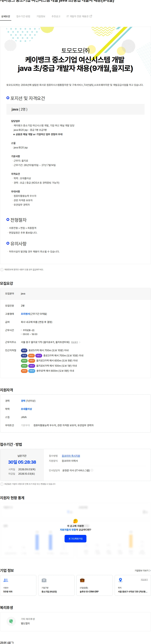Go to 추천공고 tab

56,17
